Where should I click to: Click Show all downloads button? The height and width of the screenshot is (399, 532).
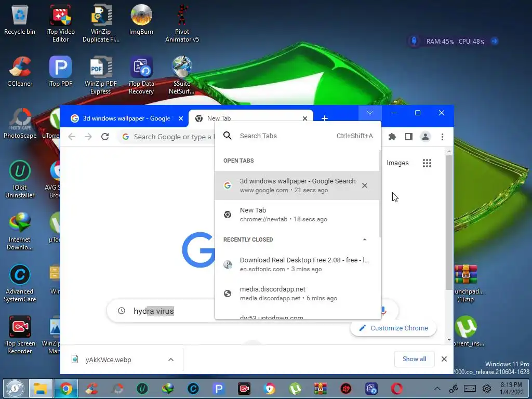[x=414, y=359]
